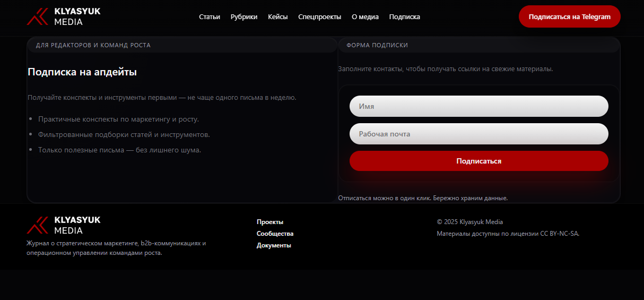644x300 pixels.
Task: Click the ДЛЯ РЕДАКТОРОВ И КОМАНД РОСТА label
Action: [93, 45]
